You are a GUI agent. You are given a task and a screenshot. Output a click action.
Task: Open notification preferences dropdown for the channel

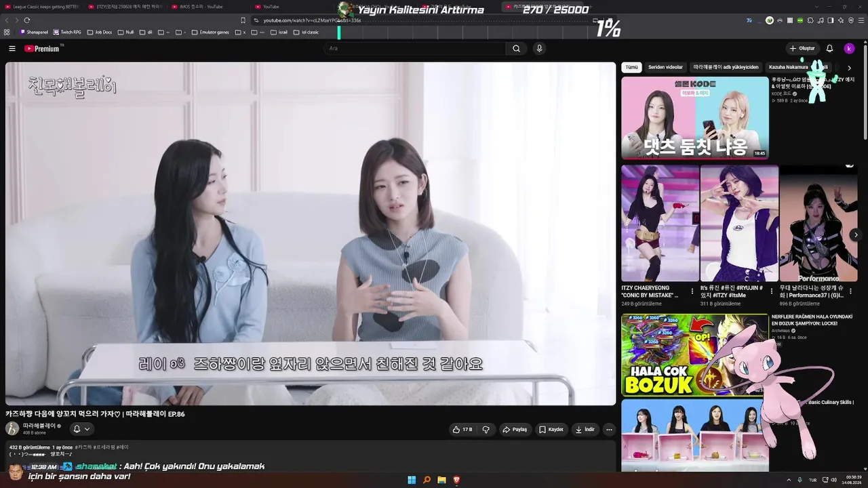point(81,429)
